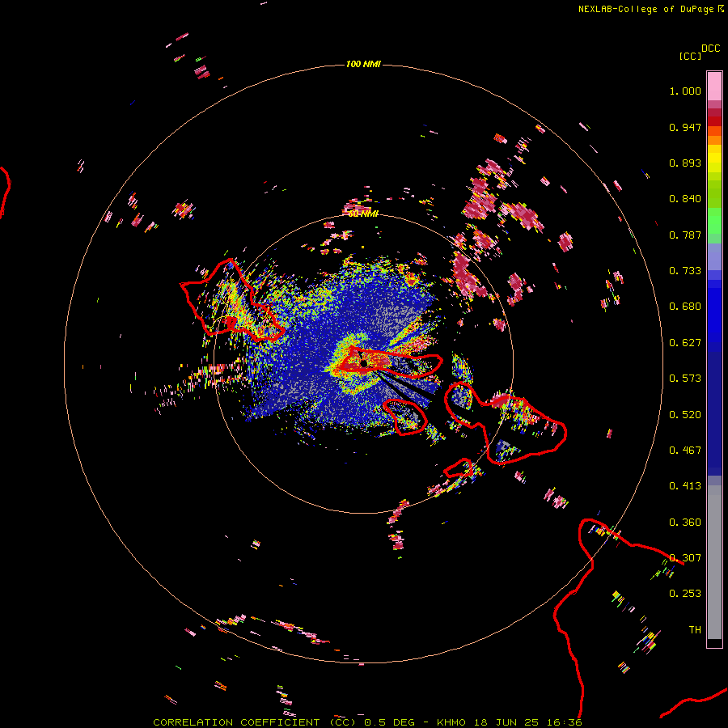The height and width of the screenshot is (728, 728).
Task: Click the 0.413 color scale value
Action: [x=685, y=486]
